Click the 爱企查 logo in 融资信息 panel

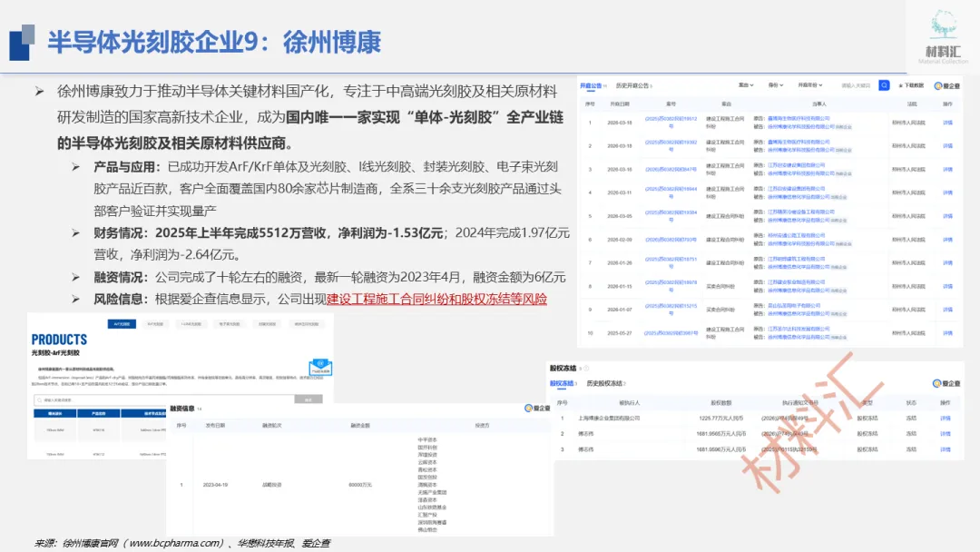537,409
